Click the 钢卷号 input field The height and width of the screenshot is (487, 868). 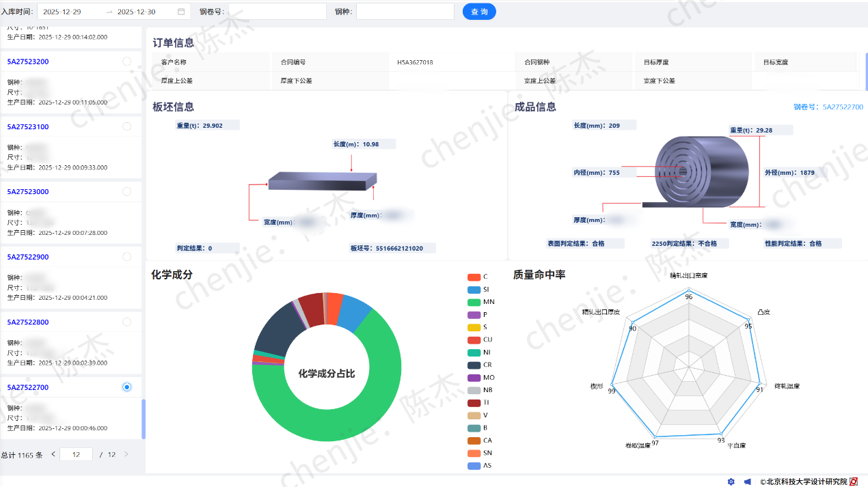277,12
